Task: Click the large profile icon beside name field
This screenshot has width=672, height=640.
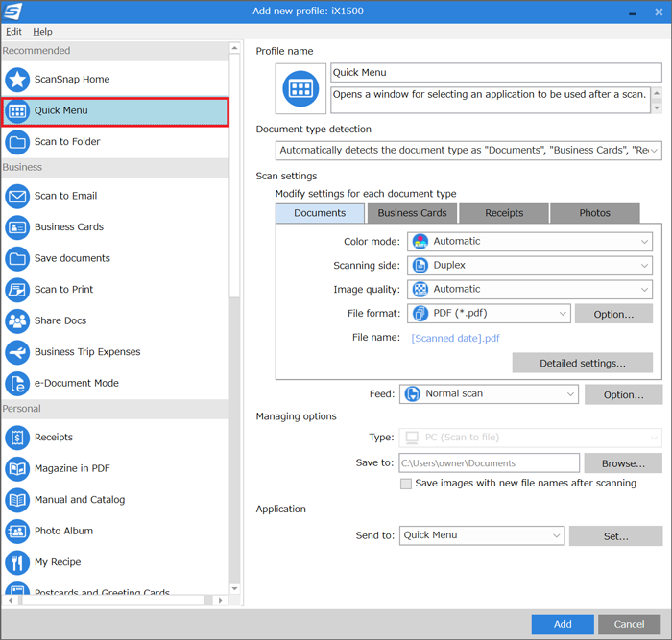Action: tap(300, 88)
